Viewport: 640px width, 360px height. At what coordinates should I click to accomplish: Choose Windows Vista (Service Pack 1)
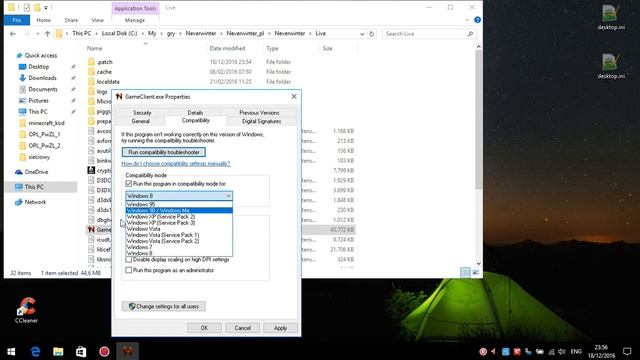click(x=179, y=235)
